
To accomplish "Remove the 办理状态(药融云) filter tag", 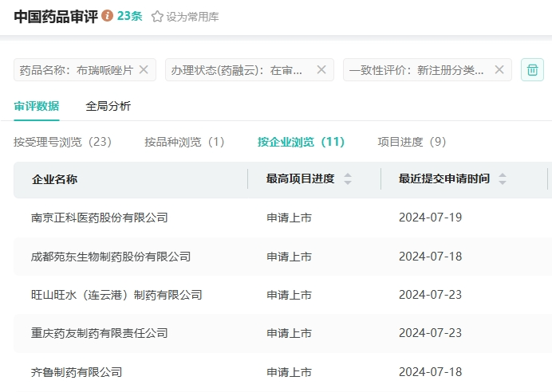I will point(321,70).
